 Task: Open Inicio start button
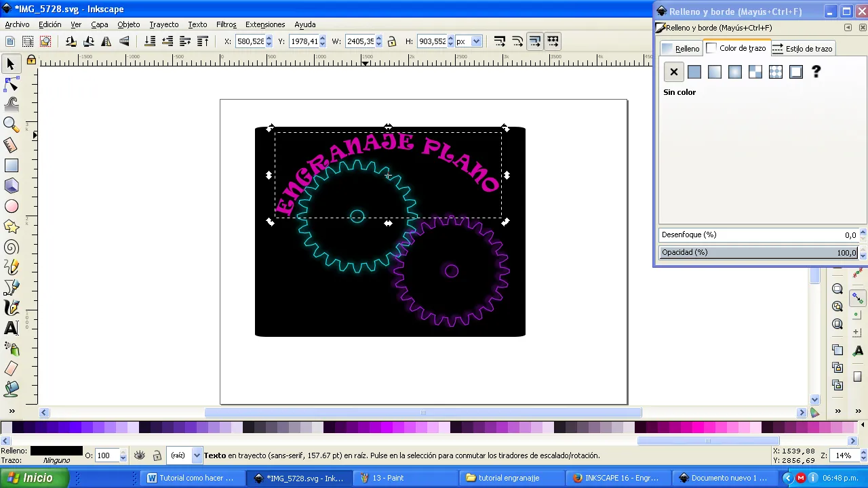click(x=35, y=478)
